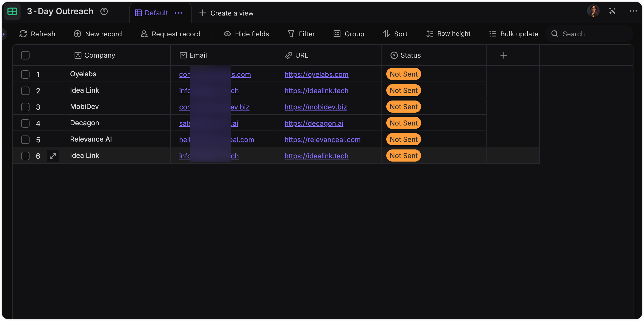This screenshot has width=644, height=321.
Task: Click the Company field type icon
Action: click(x=78, y=55)
